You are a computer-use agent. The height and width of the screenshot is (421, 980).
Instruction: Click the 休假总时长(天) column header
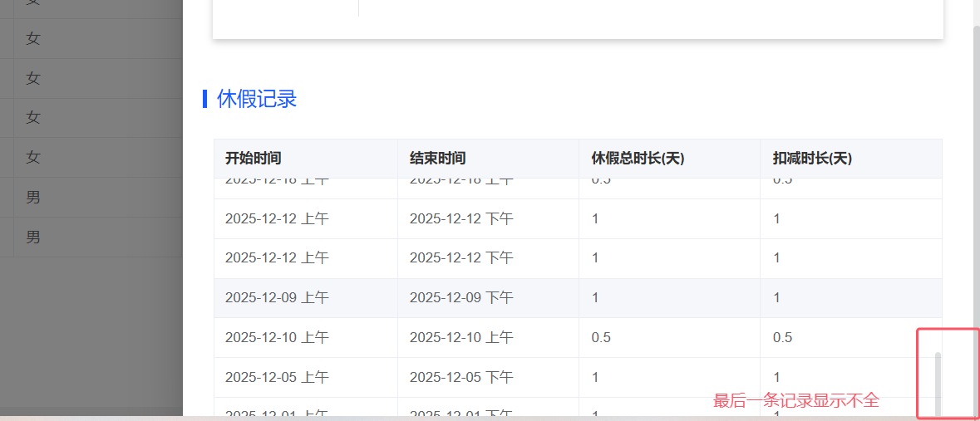point(638,159)
